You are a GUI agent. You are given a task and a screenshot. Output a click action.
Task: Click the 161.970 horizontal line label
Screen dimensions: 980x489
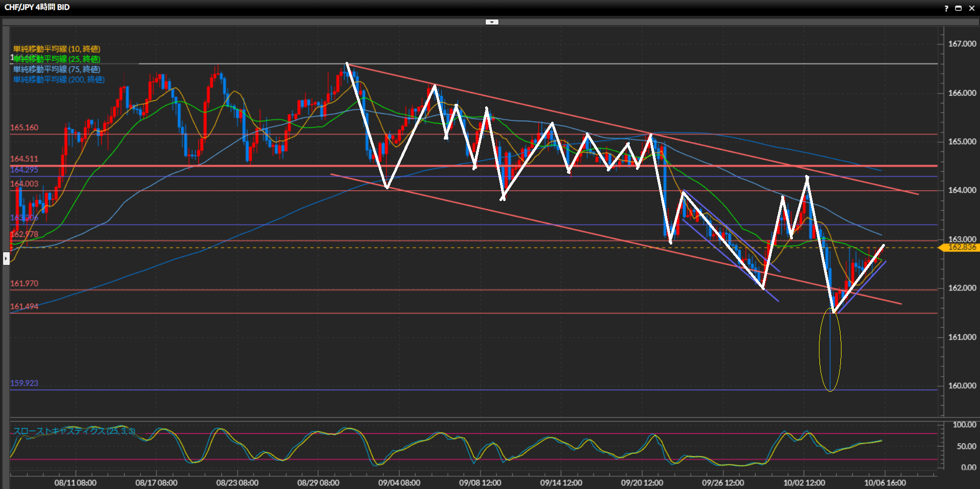click(24, 284)
